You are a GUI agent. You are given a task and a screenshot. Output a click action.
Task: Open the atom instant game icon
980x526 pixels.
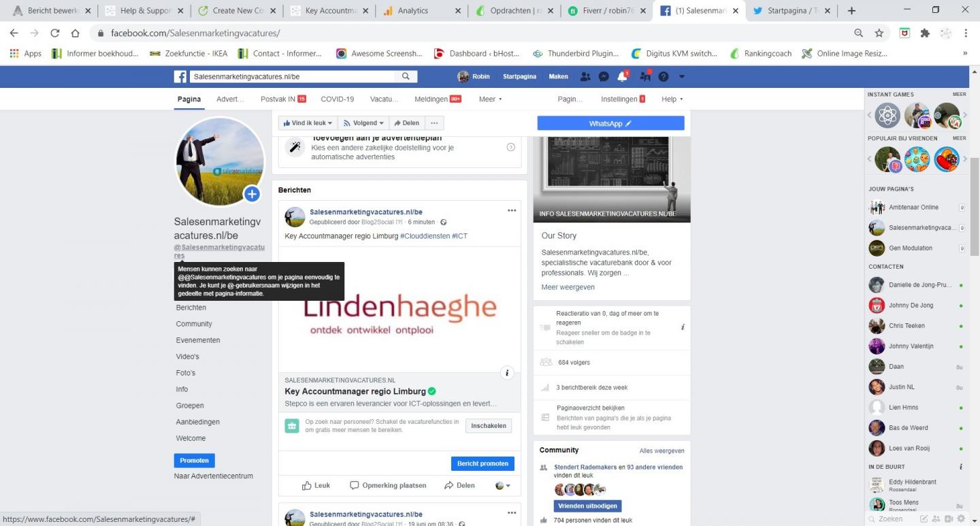tap(887, 116)
